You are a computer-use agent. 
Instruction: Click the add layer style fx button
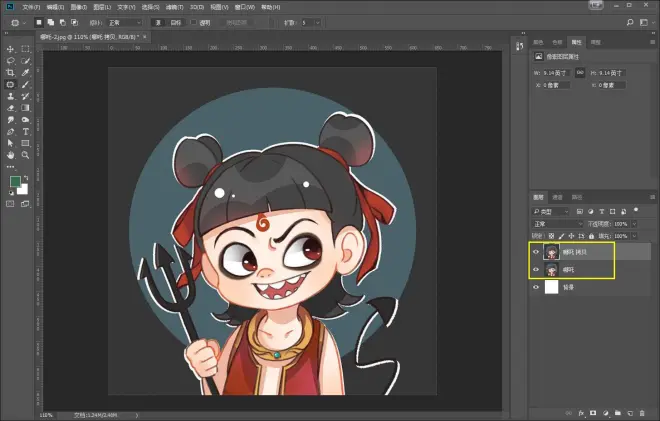[581, 413]
